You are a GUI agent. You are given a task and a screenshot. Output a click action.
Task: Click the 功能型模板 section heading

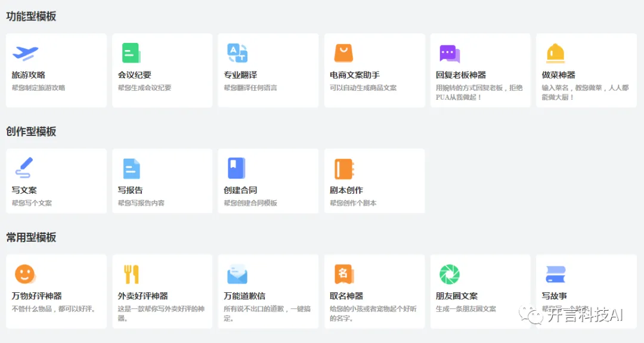[31, 17]
